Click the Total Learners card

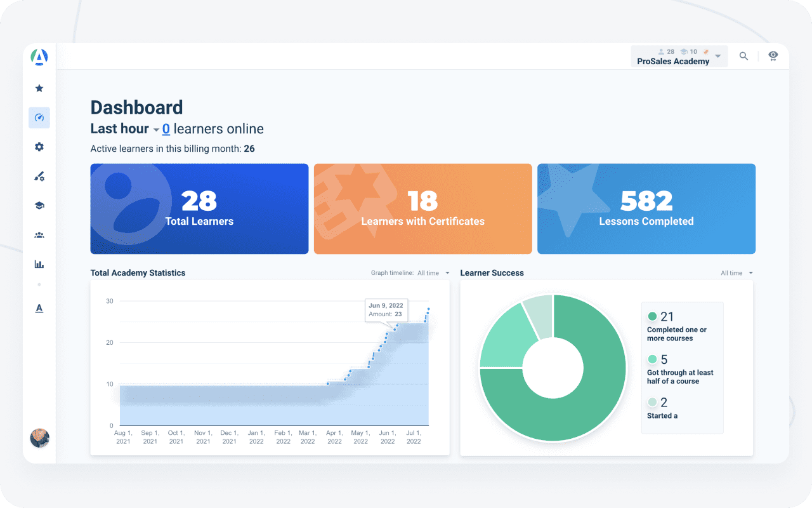(x=199, y=209)
